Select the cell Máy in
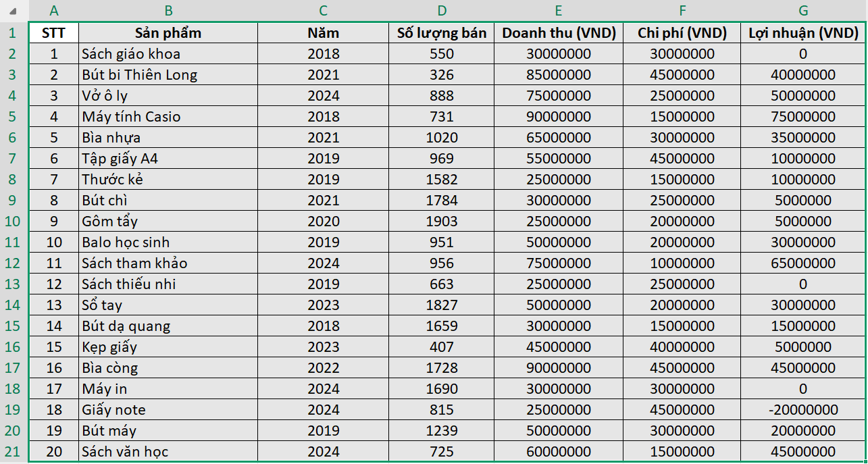Screen dimensions: 868x464 tap(168, 389)
